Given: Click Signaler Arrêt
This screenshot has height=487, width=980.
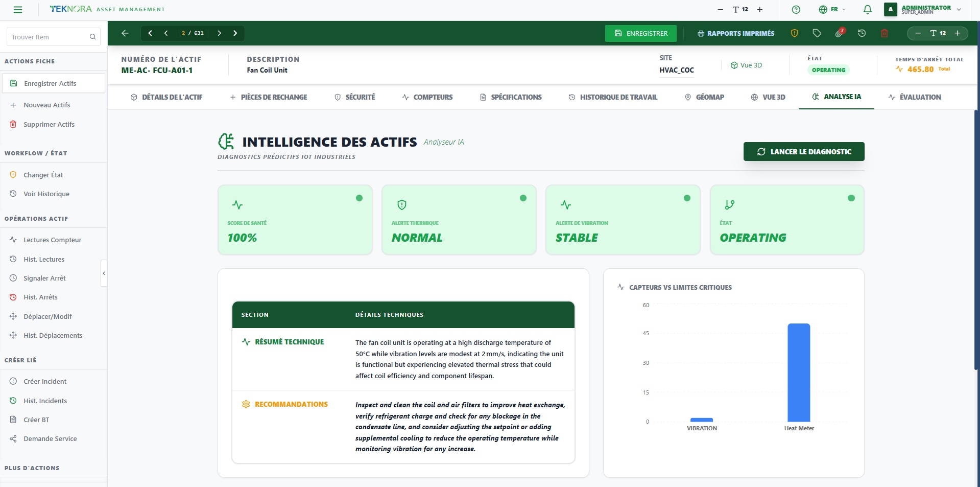Looking at the screenshot, I should coord(44,278).
